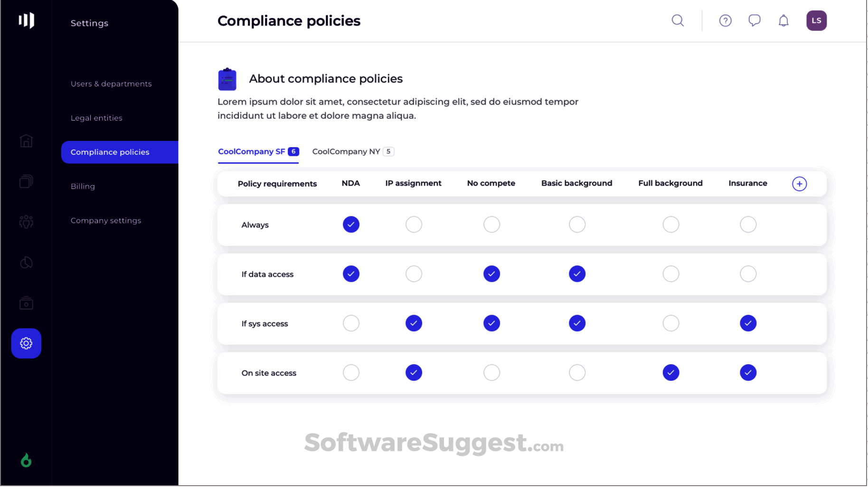
Task: Go to Users & departments settings
Action: tap(111, 84)
